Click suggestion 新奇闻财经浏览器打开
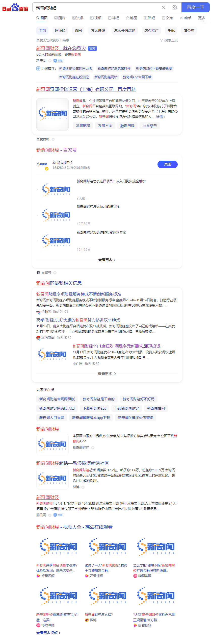211x644 pixels. coord(114,68)
